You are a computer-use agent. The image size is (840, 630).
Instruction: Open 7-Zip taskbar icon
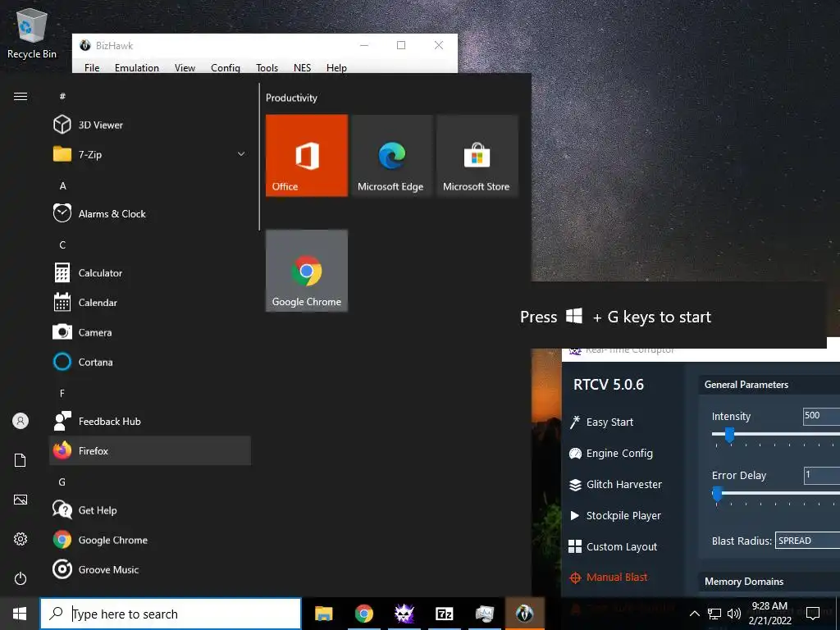pos(444,614)
